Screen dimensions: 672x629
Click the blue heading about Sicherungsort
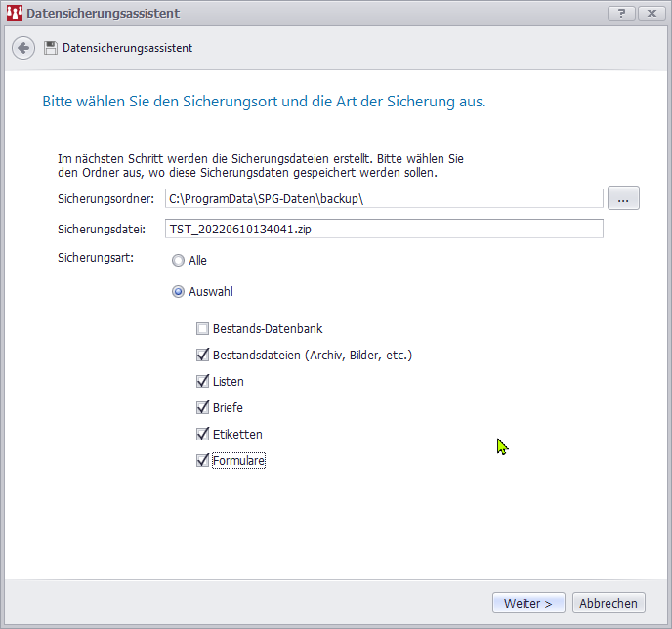click(x=264, y=102)
